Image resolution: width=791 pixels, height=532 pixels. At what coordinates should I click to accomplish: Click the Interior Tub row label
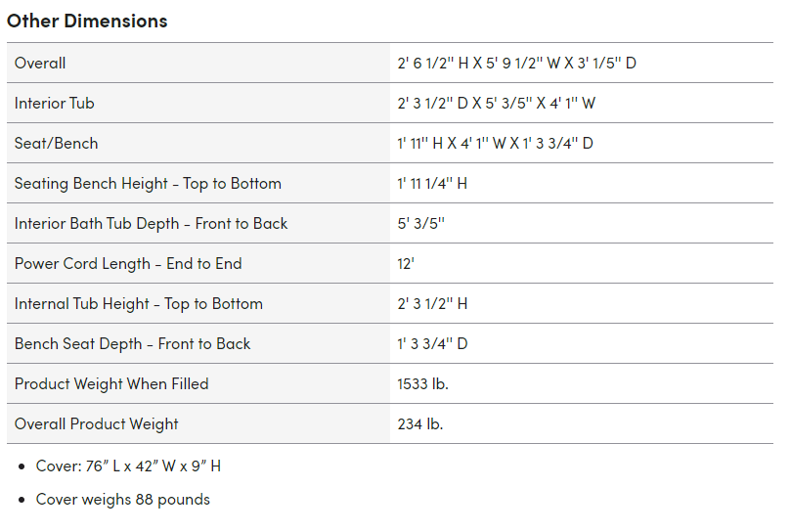(x=55, y=104)
